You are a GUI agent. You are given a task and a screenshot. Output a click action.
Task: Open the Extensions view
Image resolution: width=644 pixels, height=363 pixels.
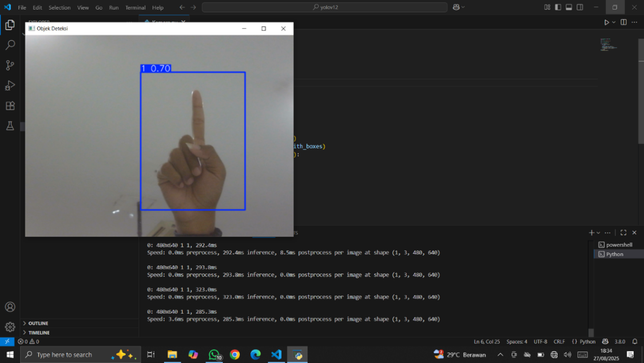pyautogui.click(x=10, y=106)
